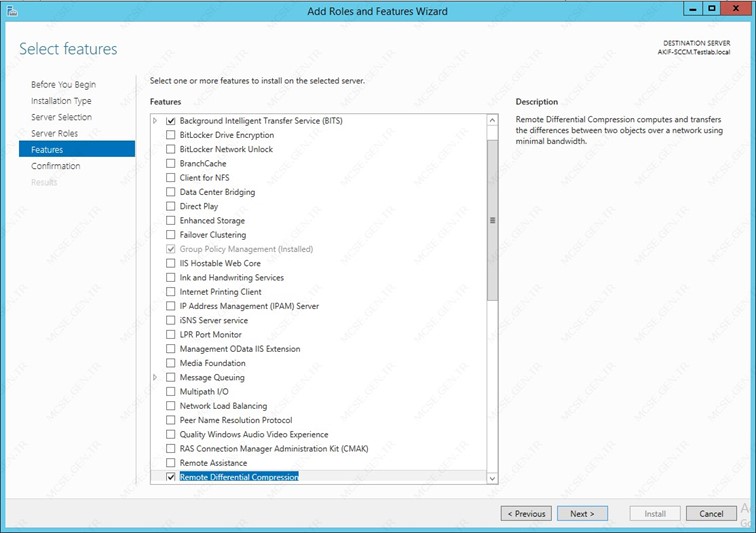Viewport: 756px width, 533px height.
Task: Enable Client for NFS checkbox
Action: point(170,178)
